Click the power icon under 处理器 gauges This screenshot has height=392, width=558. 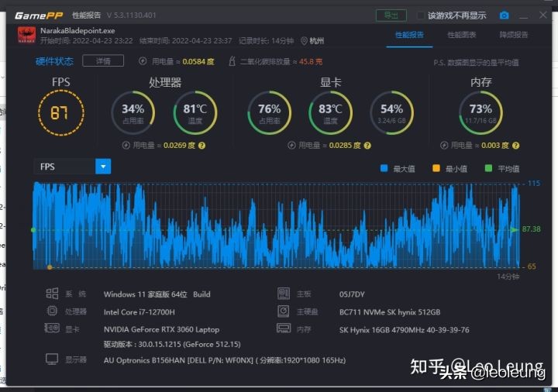click(x=126, y=145)
